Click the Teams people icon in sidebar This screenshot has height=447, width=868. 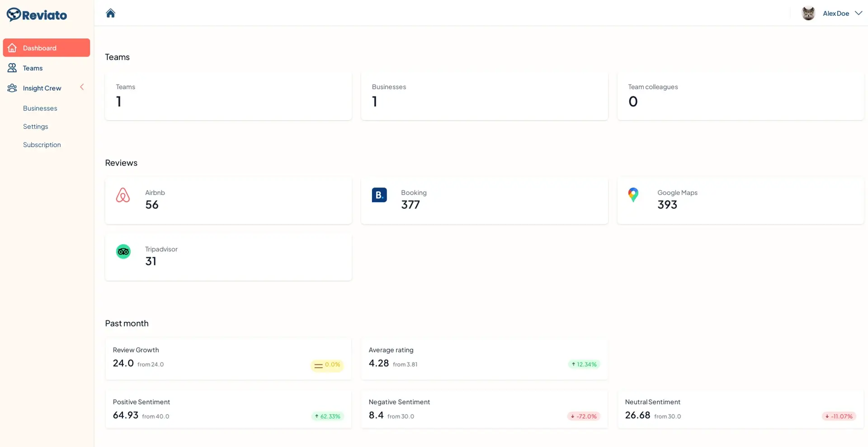click(x=12, y=68)
